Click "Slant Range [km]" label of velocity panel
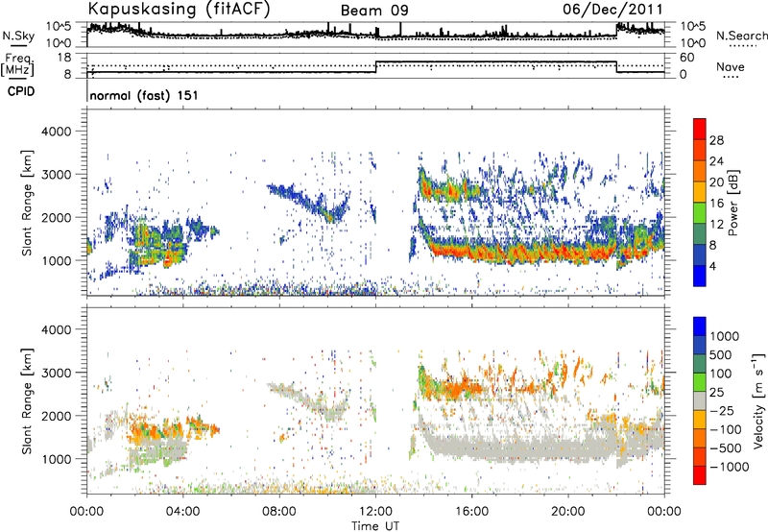Screen dimensions: 768x532 click(27, 400)
